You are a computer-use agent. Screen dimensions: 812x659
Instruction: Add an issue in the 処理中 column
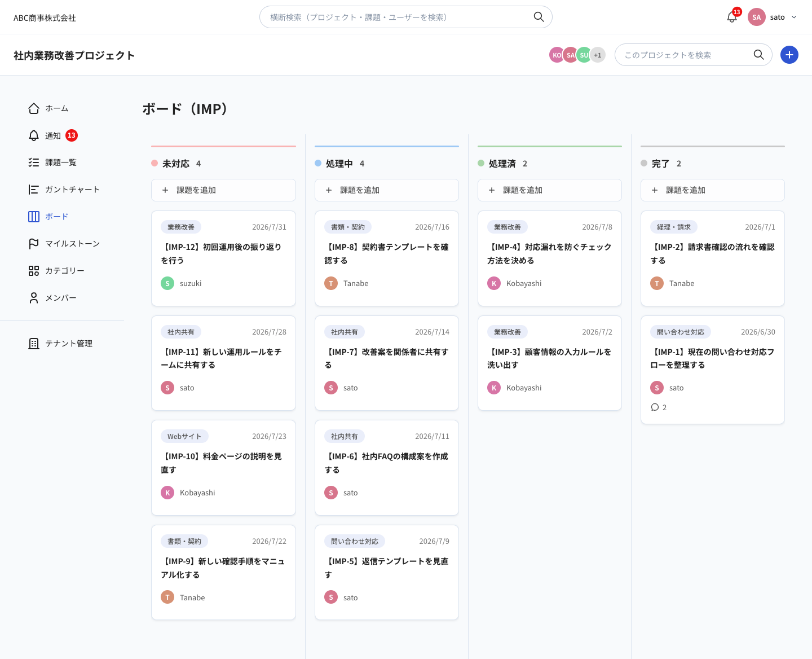click(387, 190)
